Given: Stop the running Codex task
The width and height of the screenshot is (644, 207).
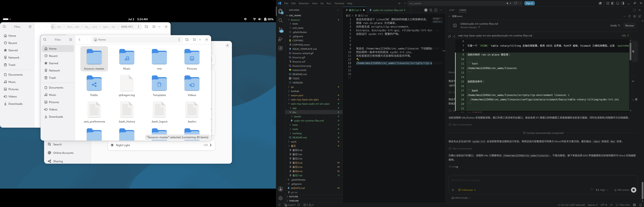Looking at the screenshot, I should [633, 190].
